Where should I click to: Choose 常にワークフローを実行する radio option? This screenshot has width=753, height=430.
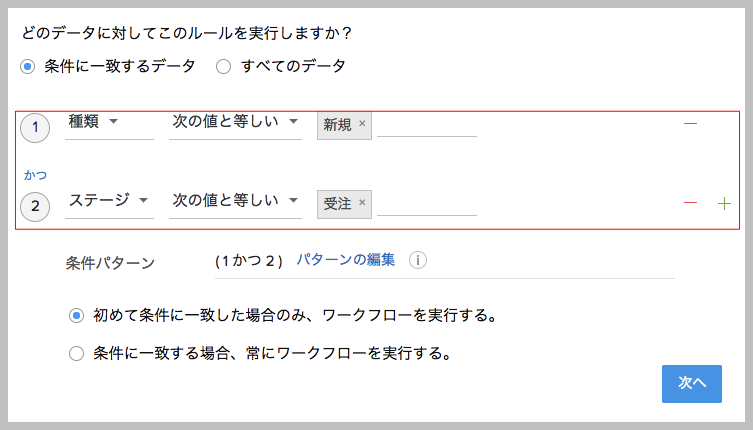(x=76, y=352)
